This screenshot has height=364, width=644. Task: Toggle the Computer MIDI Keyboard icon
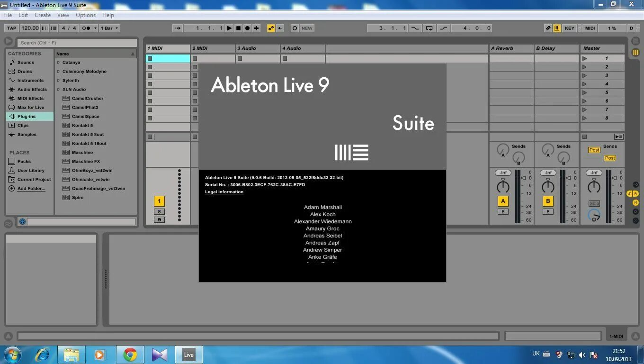557,28
